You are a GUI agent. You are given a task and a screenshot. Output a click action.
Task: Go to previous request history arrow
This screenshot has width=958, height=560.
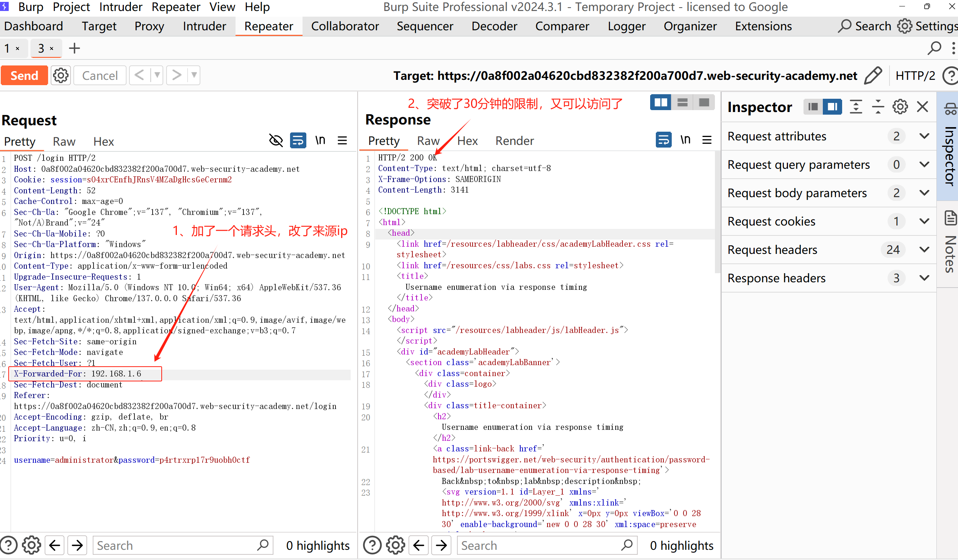[139, 75]
